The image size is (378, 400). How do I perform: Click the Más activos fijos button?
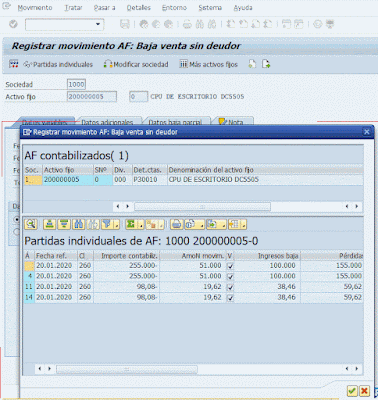pos(209,64)
